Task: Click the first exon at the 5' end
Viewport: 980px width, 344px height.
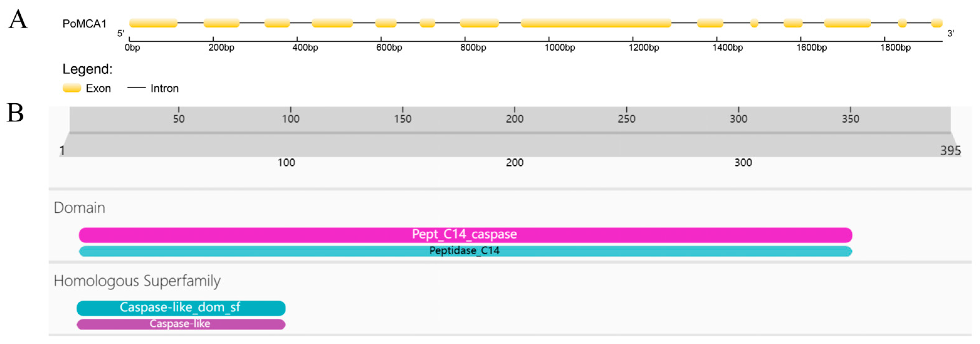Action: pos(153,23)
